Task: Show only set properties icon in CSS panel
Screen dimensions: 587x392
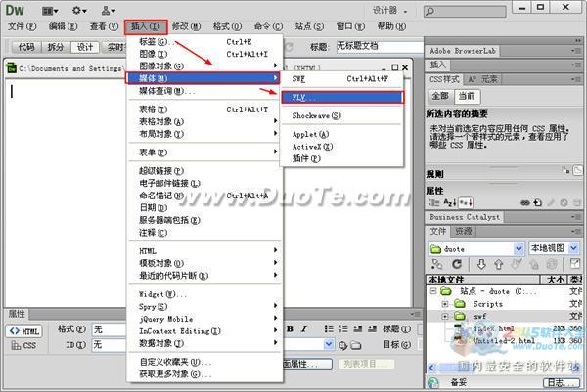Action: 466,202
